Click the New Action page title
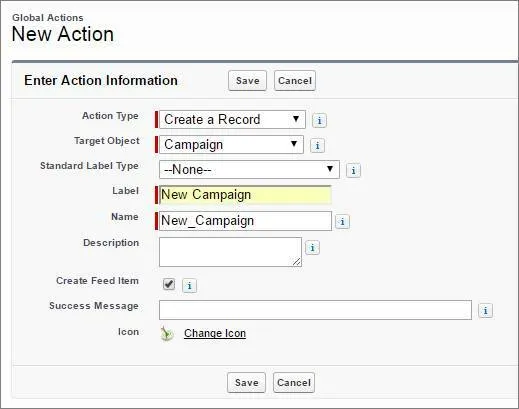Image resolution: width=519 pixels, height=409 pixels. (63, 34)
